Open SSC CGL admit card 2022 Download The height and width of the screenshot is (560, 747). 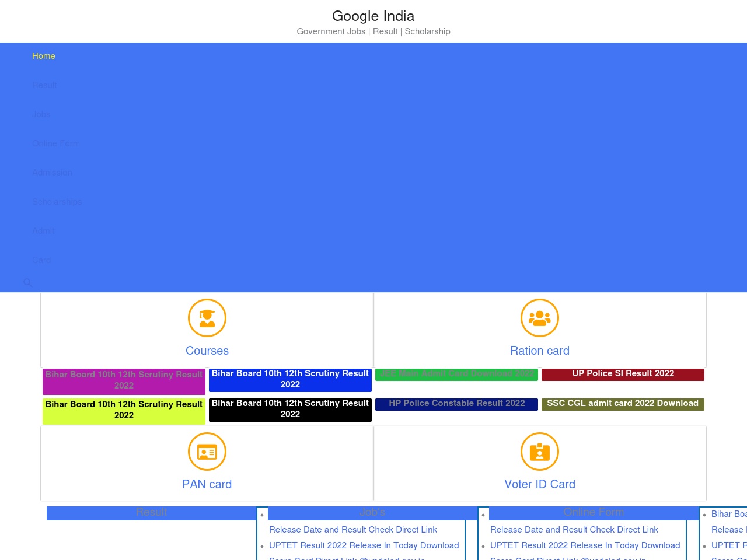point(623,404)
